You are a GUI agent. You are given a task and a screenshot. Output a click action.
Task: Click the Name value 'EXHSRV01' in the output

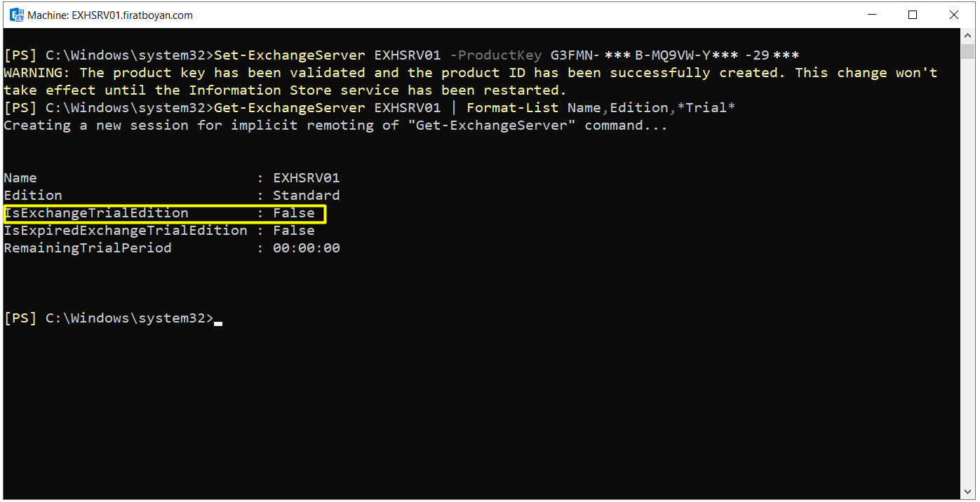click(x=307, y=178)
